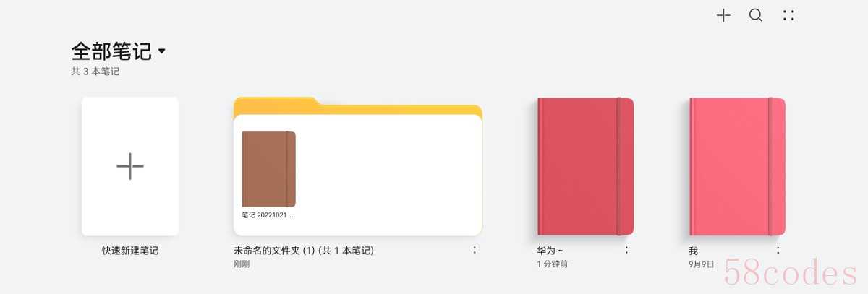Expand the 全部笔记 dropdown arrow
Screen dimensions: 868x294
(x=161, y=51)
